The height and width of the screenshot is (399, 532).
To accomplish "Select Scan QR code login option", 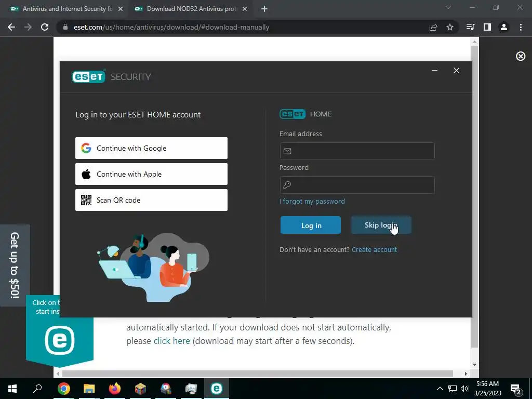I will click(x=151, y=200).
